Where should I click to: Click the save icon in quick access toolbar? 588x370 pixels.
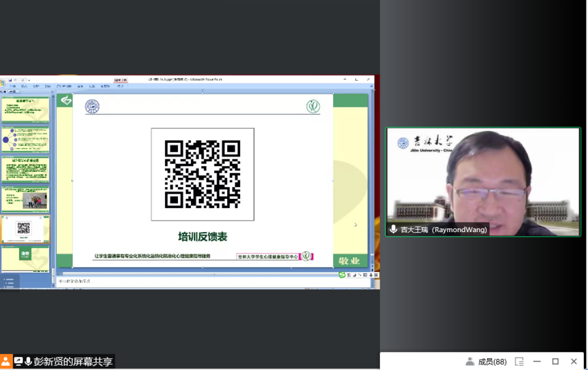click(x=10, y=80)
